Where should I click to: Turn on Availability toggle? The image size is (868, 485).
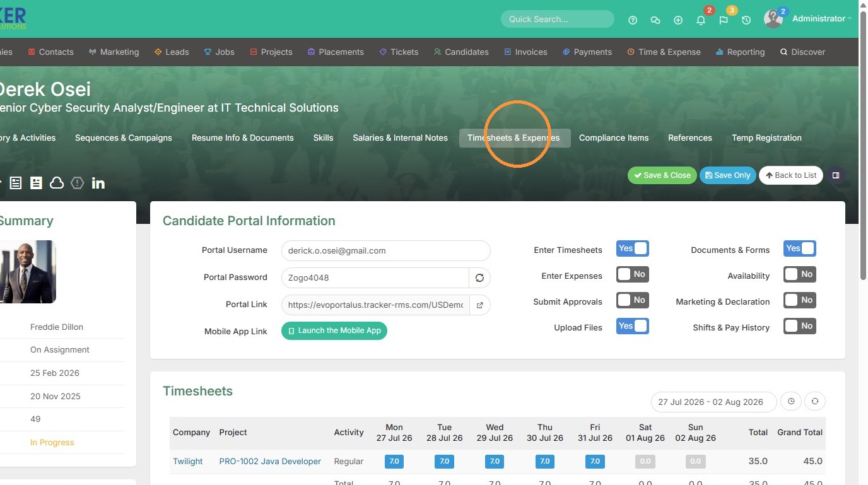click(x=800, y=274)
